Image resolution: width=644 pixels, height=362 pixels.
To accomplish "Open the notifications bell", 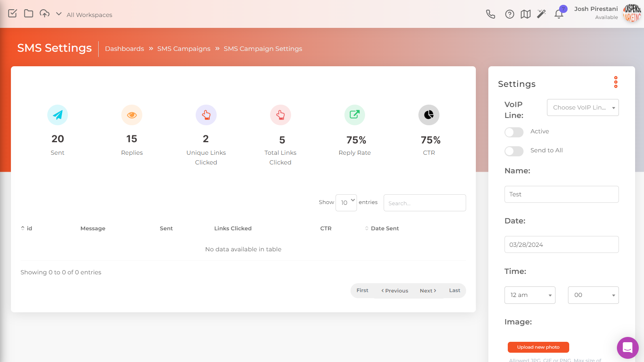I will [559, 15].
